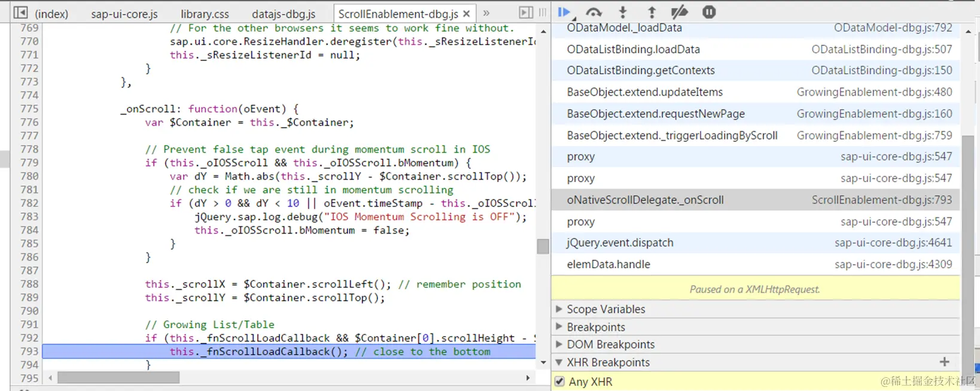This screenshot has width=980, height=391.
Task: Click the code editor vertical scrollbar thumb
Action: (543, 246)
